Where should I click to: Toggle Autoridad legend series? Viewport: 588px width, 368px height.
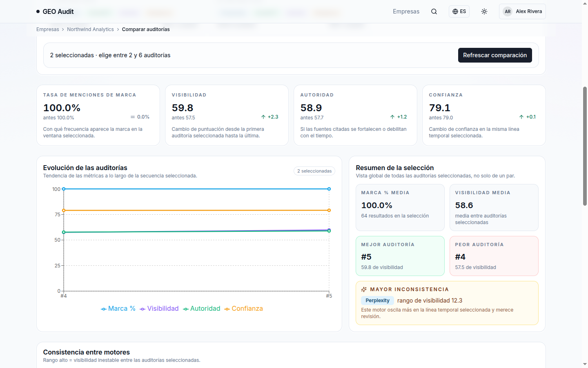point(201,309)
